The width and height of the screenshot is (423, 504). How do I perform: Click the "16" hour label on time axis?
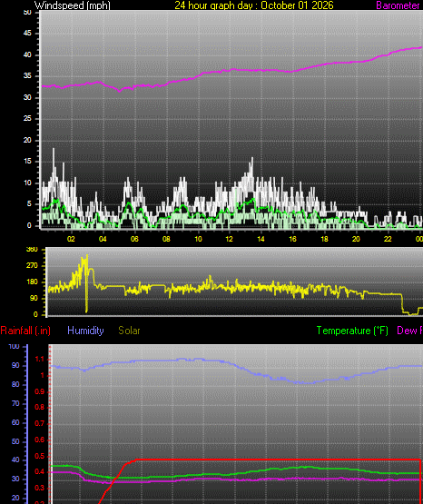[292, 239]
